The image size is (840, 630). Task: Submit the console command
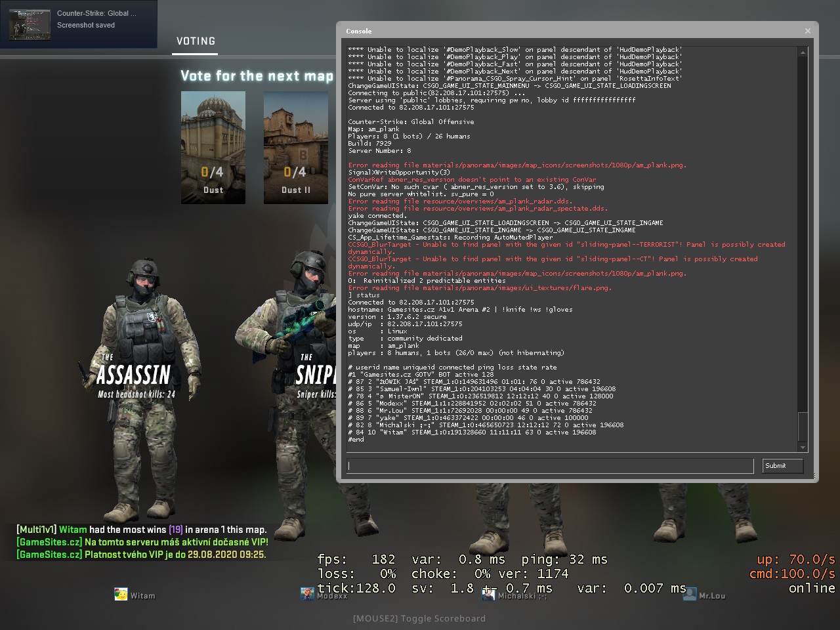(x=783, y=466)
